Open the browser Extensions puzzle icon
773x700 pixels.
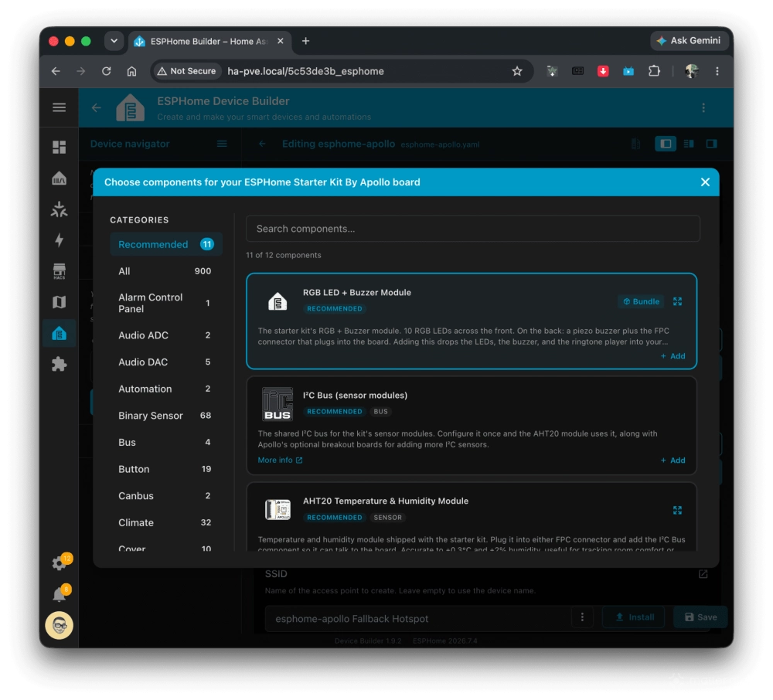tap(654, 71)
